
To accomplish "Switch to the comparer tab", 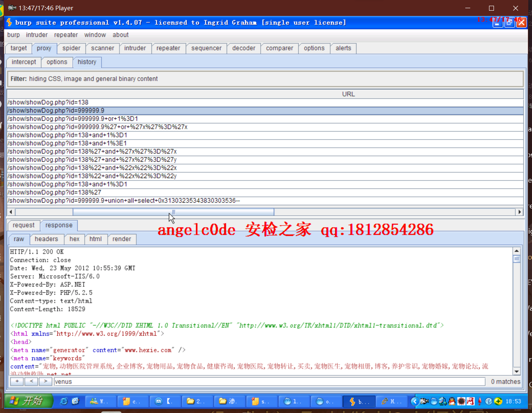I will click(x=280, y=48).
